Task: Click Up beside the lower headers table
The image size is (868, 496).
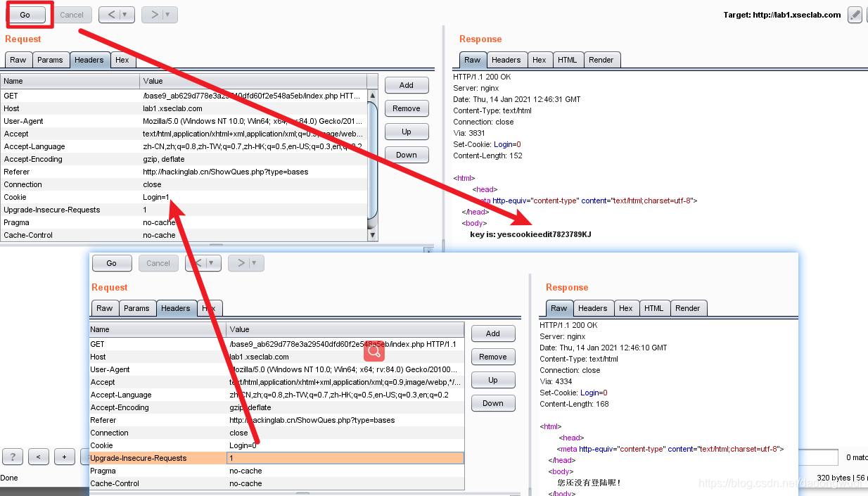Action: click(493, 380)
